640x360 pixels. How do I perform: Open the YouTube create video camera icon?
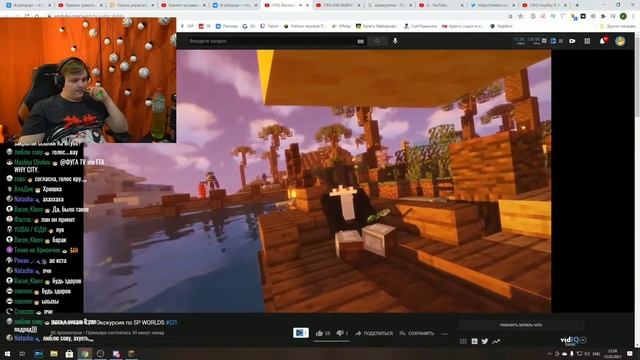[572, 41]
